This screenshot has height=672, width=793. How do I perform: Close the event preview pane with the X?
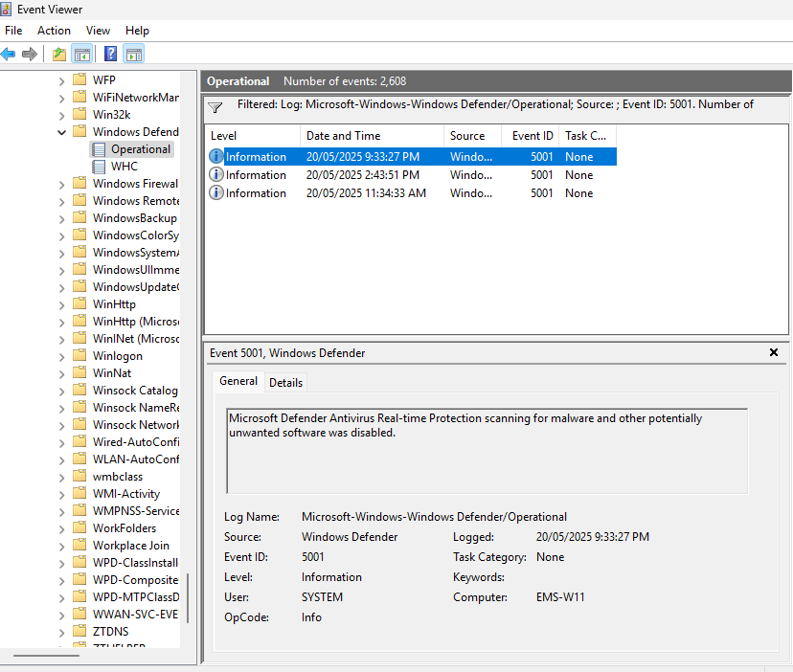pos(774,353)
